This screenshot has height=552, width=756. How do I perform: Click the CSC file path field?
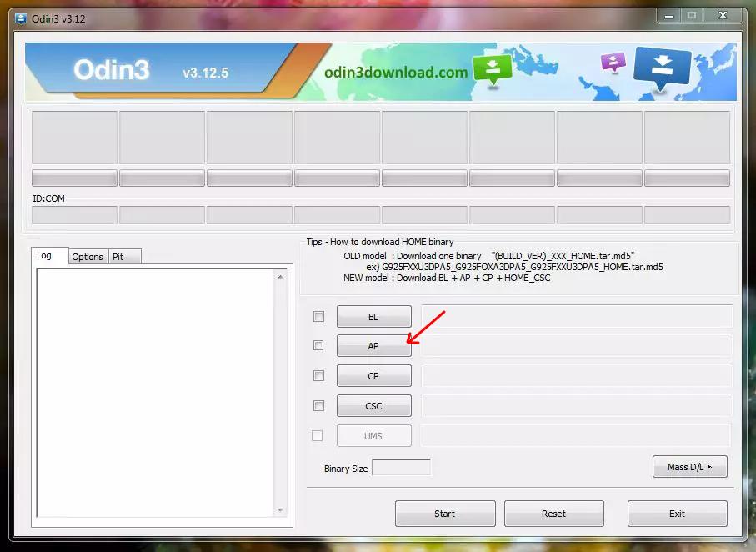(577, 405)
